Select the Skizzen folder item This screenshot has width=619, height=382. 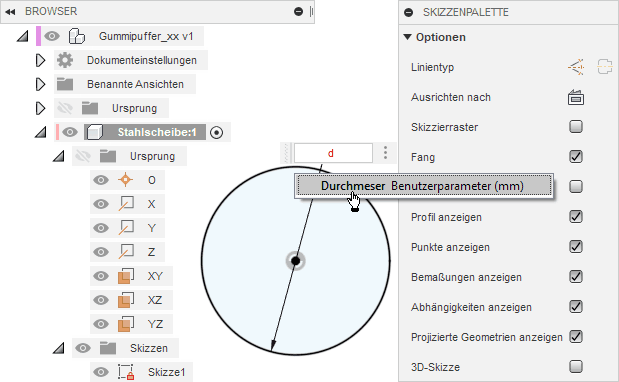(149, 348)
